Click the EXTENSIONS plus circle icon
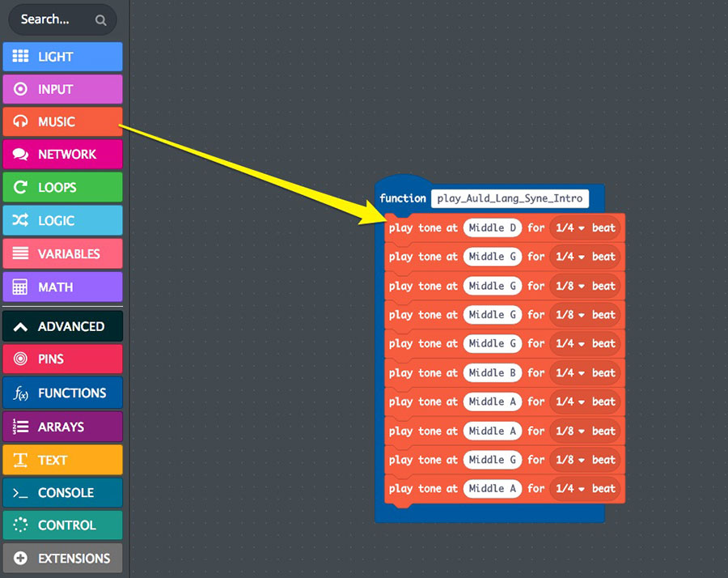728x578 pixels. [x=21, y=558]
